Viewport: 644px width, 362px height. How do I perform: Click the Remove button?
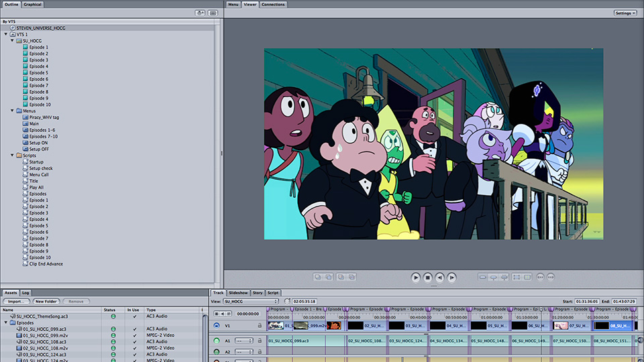point(76,301)
